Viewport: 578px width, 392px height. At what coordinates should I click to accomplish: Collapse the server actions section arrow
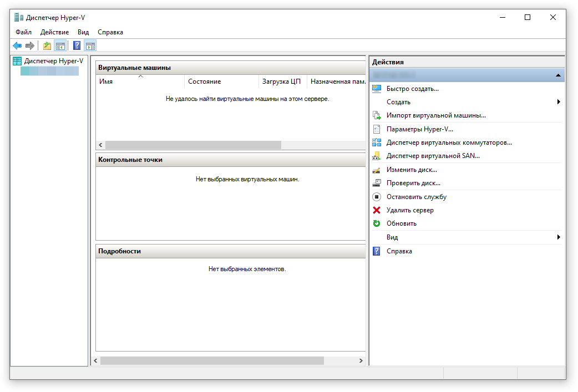(558, 75)
